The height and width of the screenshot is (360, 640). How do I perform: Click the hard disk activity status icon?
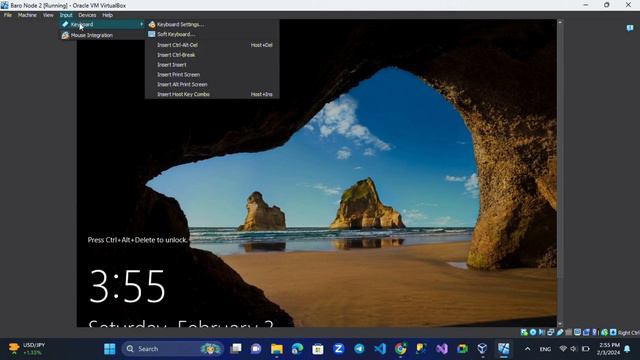tap(524, 332)
